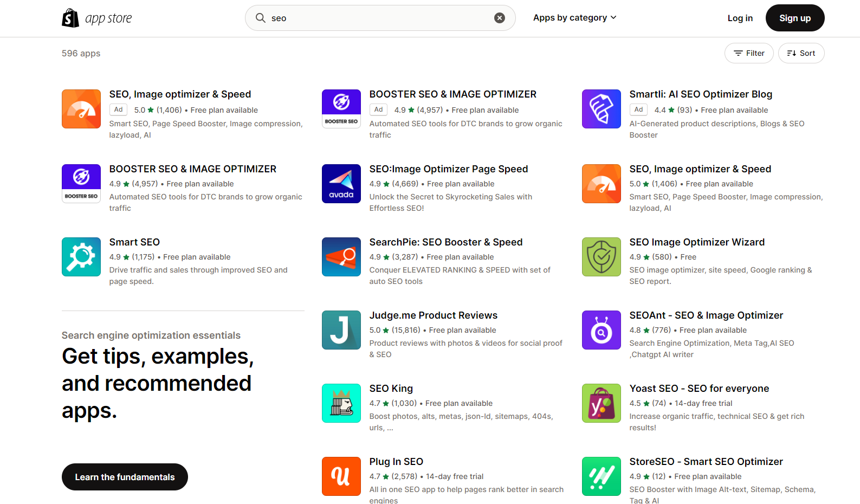Click the StoreSEO app icon
The height and width of the screenshot is (504, 860).
tap(602, 476)
